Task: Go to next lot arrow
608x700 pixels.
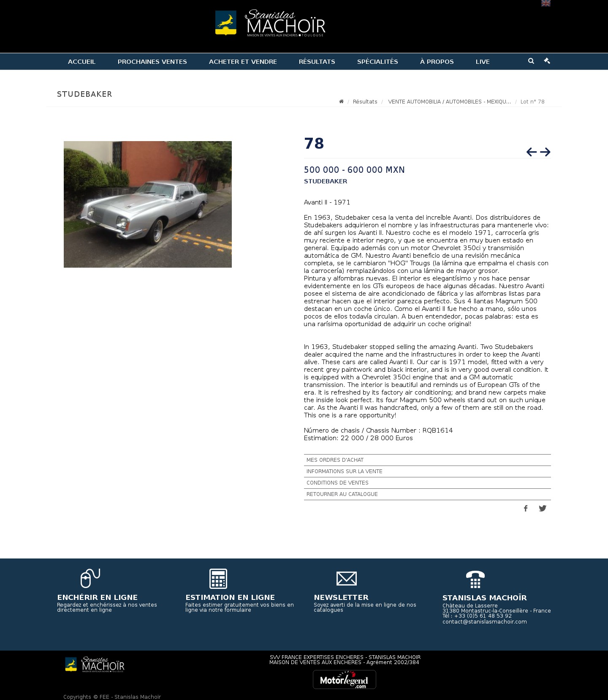Action: (x=545, y=152)
